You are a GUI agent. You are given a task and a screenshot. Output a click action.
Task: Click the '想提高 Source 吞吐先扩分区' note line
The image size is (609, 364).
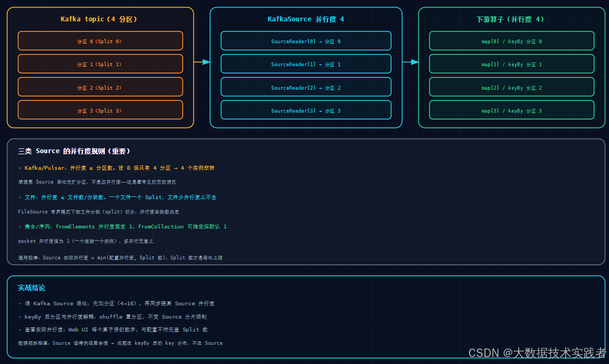tap(97, 182)
